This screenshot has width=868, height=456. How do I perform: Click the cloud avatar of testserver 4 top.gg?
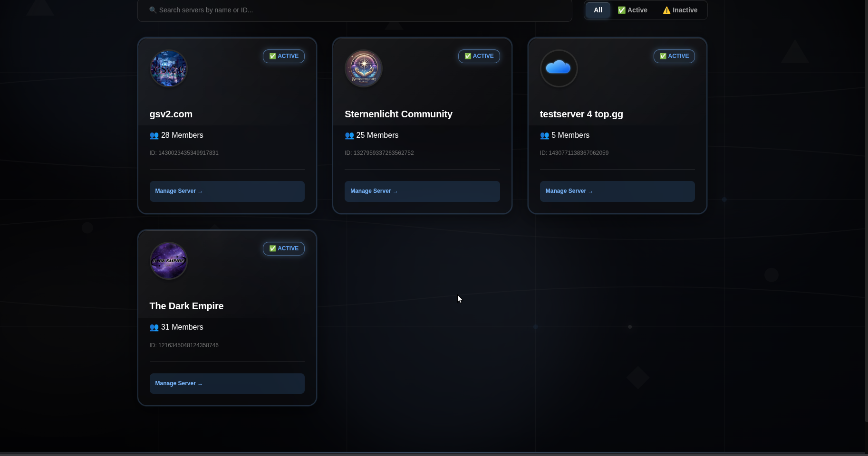point(559,68)
